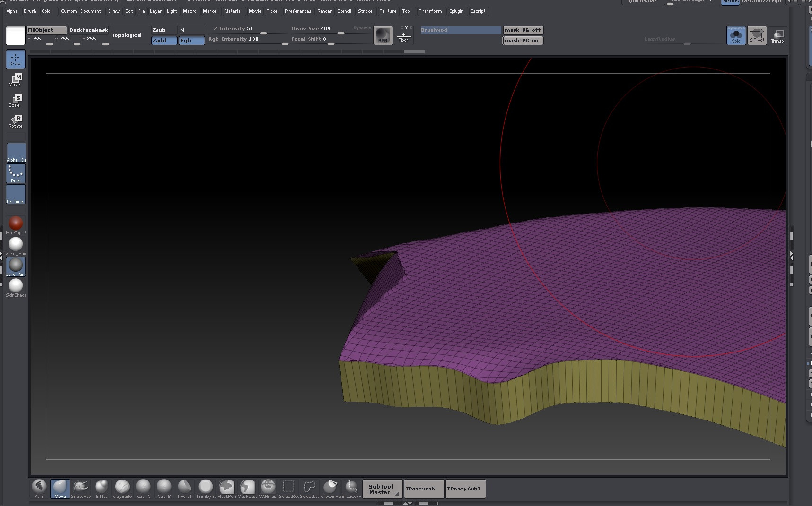Image resolution: width=812 pixels, height=506 pixels.
Task: Toggle the Menus button
Action: click(730, 2)
